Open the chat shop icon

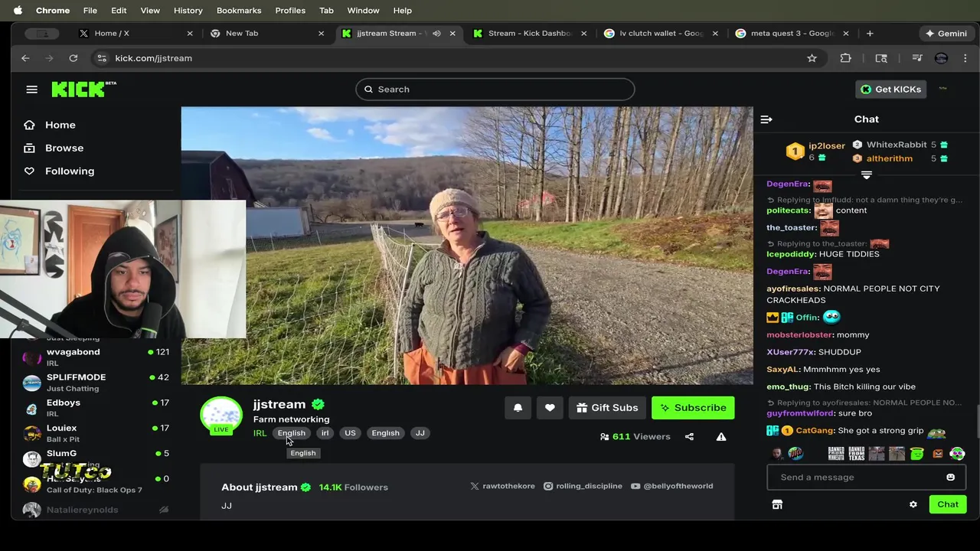click(777, 504)
